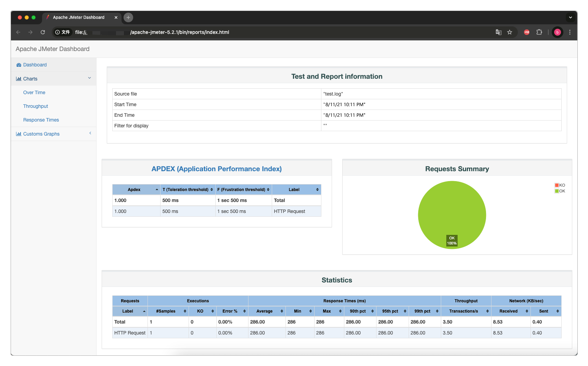Reload the JMeter report page
This screenshot has height=366, width=588.
(43, 32)
